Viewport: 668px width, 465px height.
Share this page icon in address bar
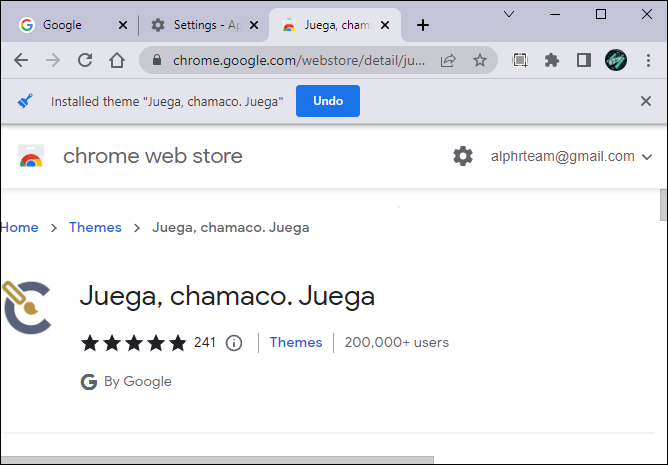pos(448,61)
